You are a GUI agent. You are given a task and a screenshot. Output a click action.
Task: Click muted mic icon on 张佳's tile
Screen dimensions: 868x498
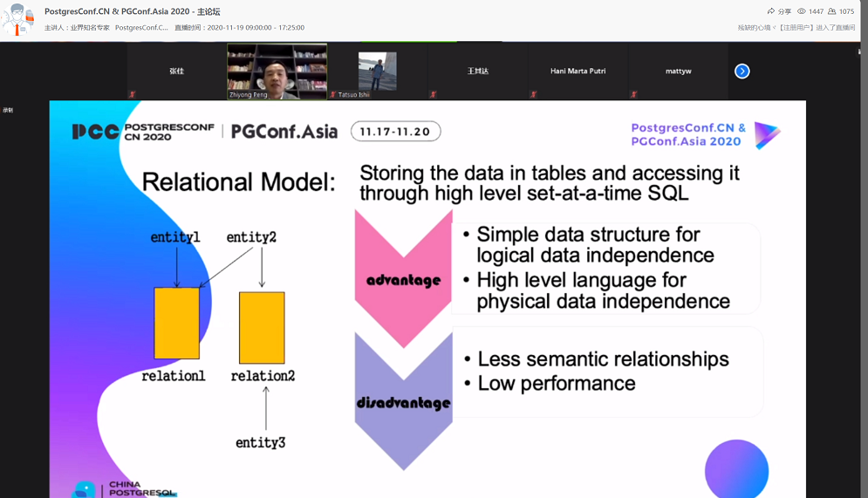click(x=133, y=94)
